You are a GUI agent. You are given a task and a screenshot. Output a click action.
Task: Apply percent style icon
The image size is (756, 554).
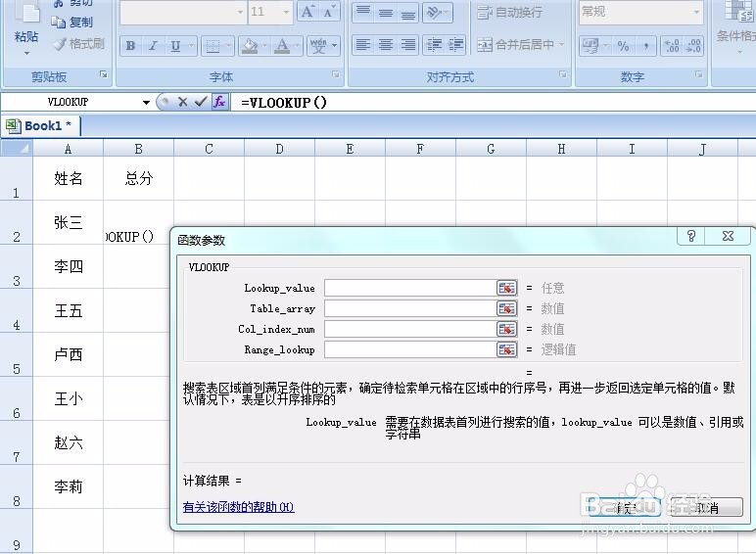click(623, 46)
